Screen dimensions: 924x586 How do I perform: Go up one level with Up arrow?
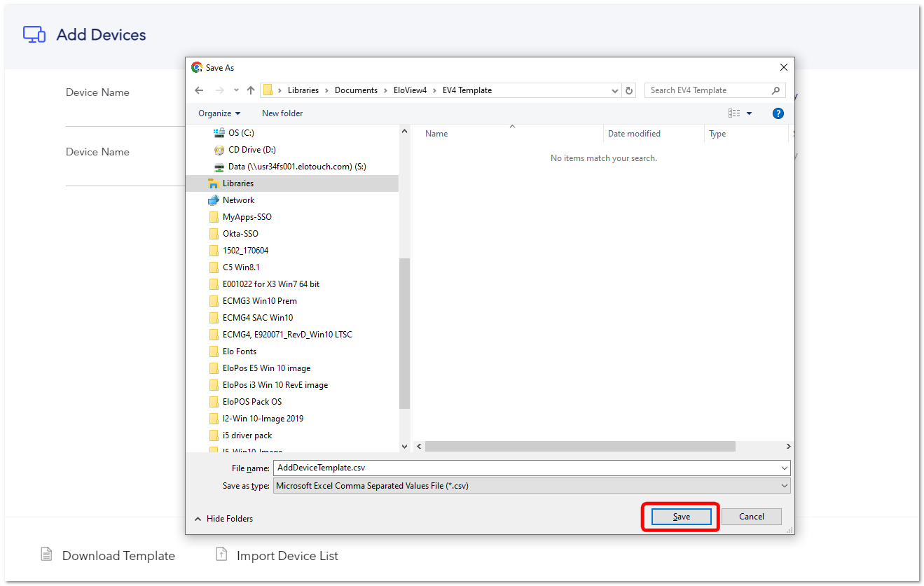[x=251, y=90]
